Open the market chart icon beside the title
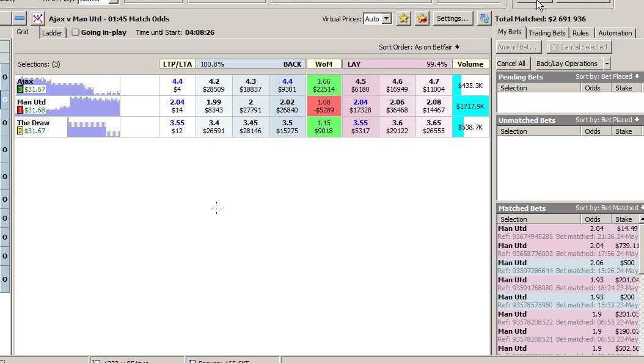Screen dimensions: 644x363 (38, 18)
